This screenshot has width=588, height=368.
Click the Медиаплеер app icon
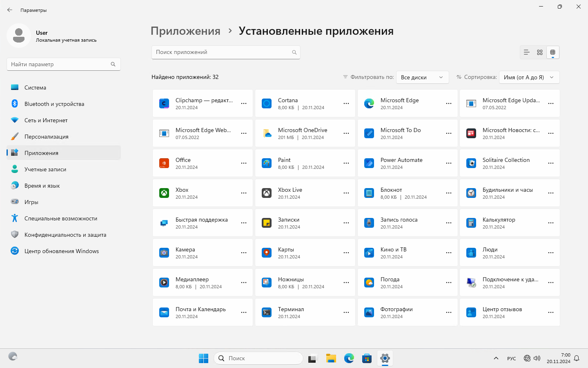tap(164, 283)
